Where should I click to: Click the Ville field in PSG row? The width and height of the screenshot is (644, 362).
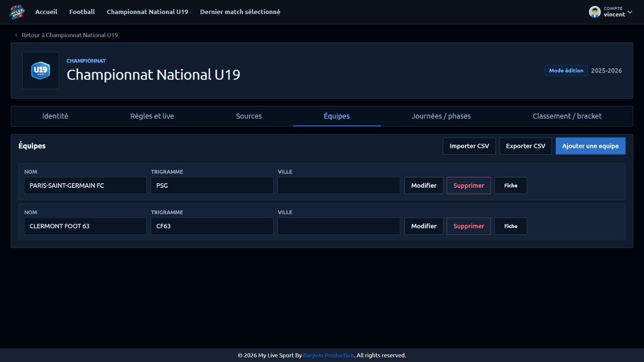tap(339, 186)
